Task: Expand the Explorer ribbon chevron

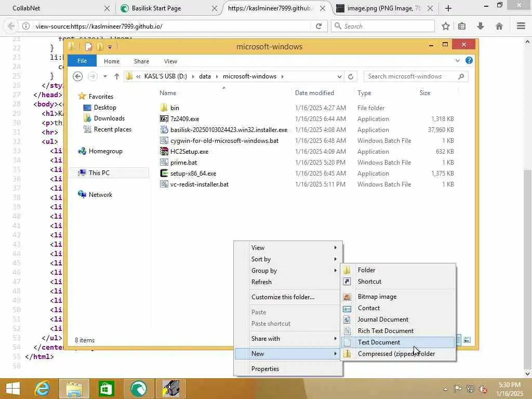Action: [457, 61]
